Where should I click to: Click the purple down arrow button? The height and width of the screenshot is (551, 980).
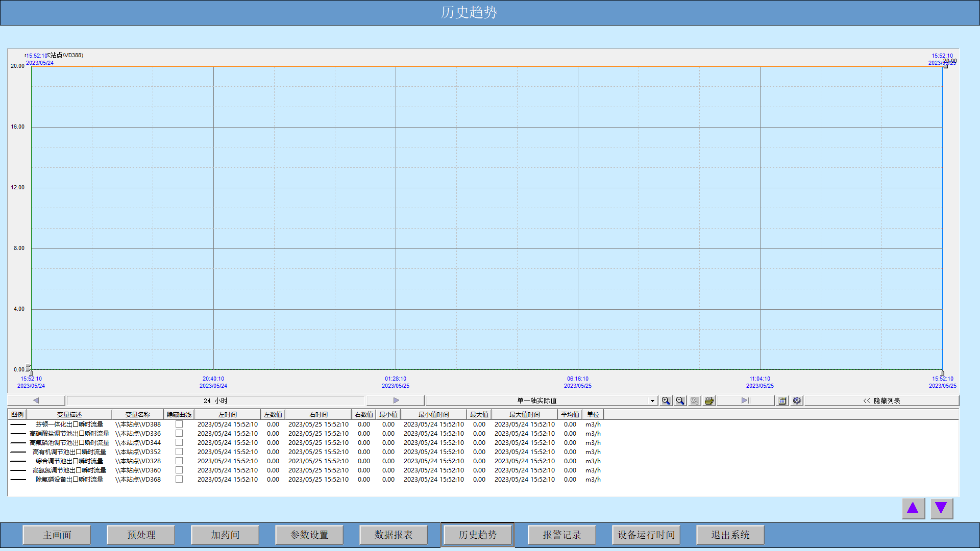942,508
